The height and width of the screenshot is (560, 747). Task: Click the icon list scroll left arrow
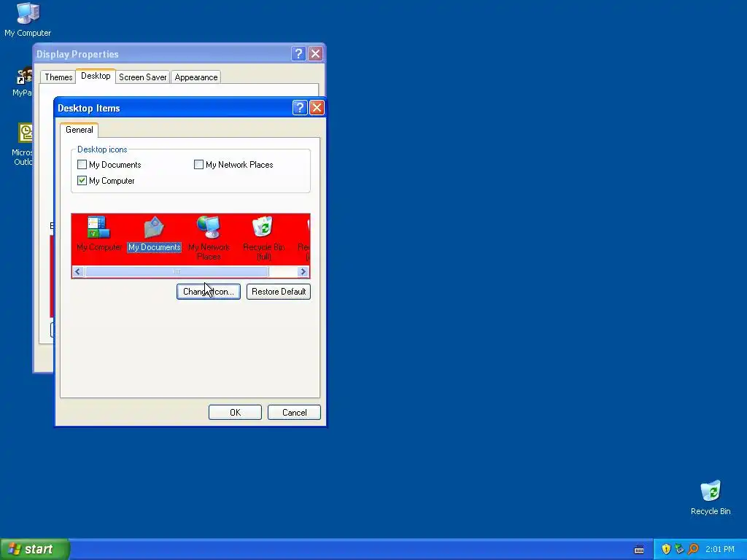coord(78,271)
